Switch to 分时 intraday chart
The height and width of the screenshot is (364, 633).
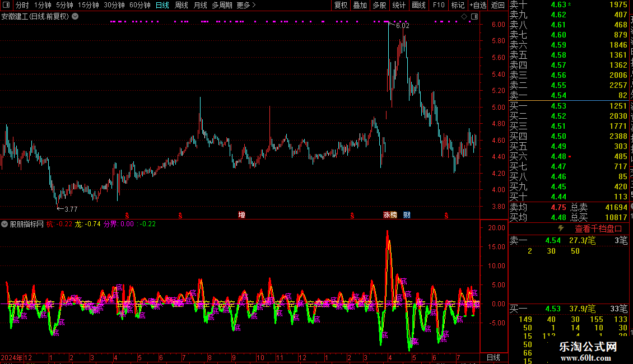pos(22,5)
